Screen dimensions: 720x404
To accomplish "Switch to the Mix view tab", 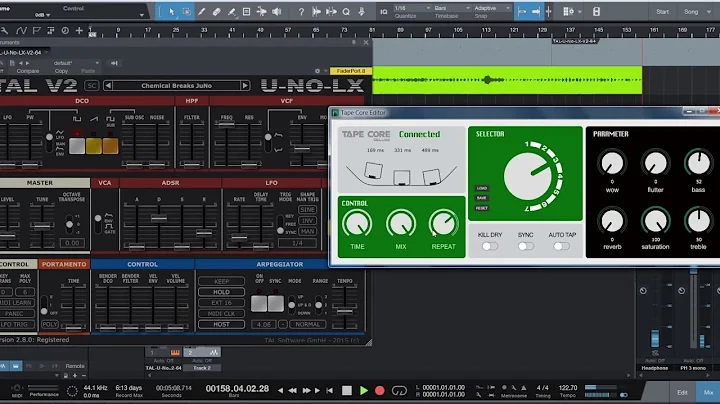I will pyautogui.click(x=708, y=393).
